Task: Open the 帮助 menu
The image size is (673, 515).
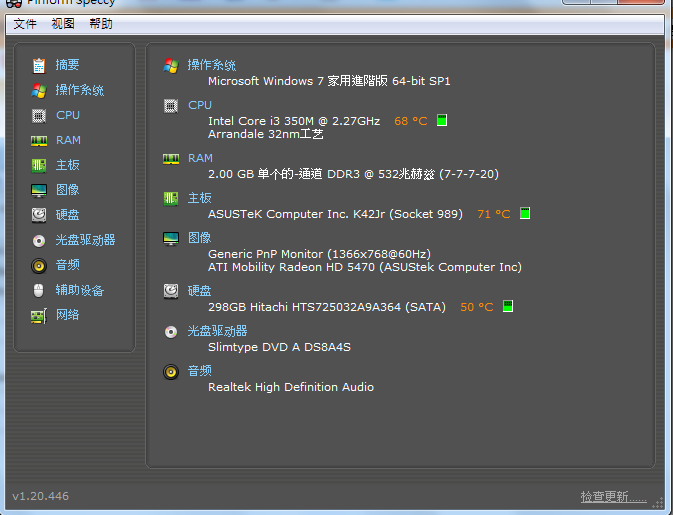Action: point(101,24)
